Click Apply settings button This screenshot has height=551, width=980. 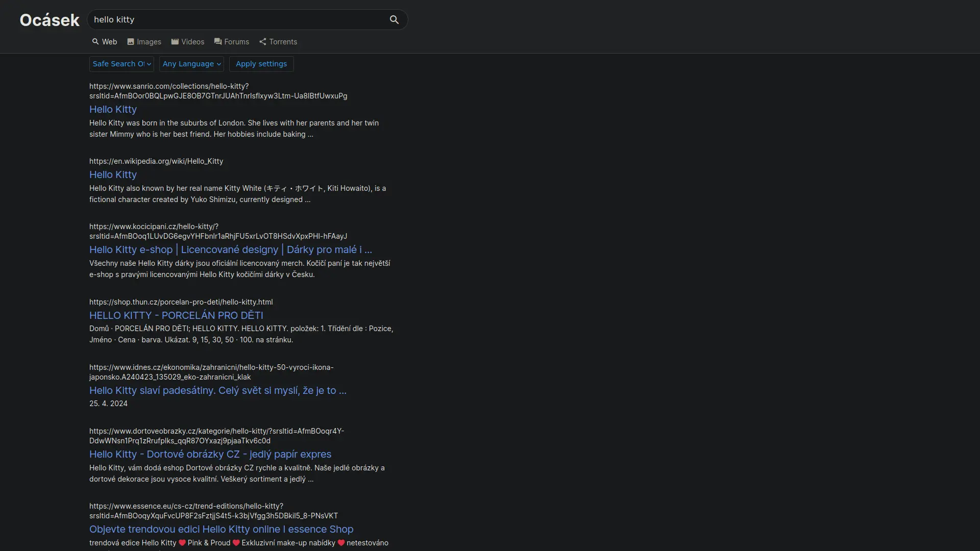coord(261,64)
